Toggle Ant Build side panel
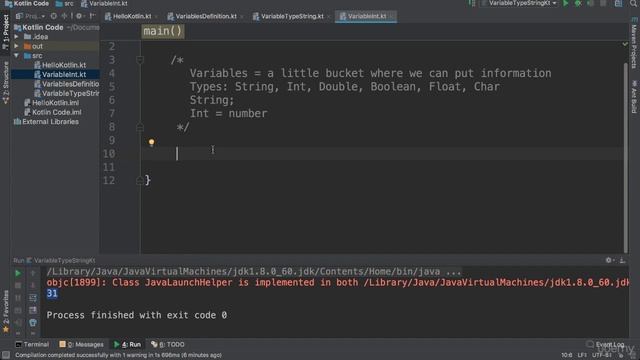Screen dimensions: 640x360 point(634,97)
